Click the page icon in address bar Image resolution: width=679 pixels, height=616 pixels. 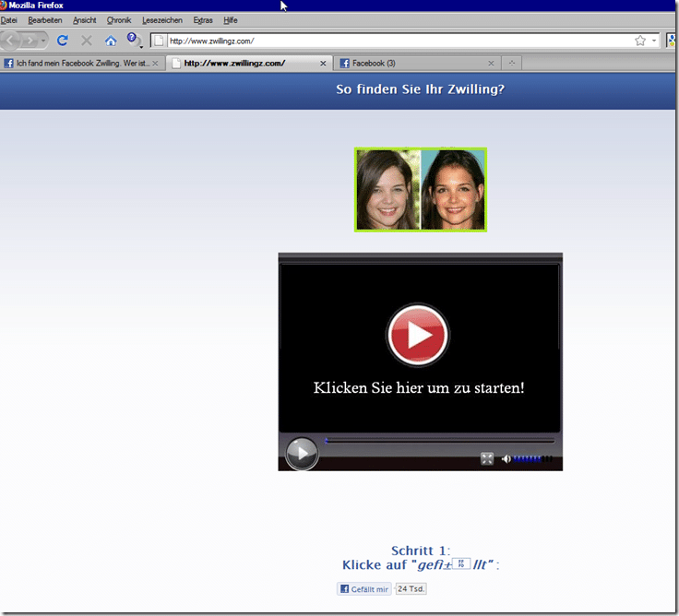[159, 41]
